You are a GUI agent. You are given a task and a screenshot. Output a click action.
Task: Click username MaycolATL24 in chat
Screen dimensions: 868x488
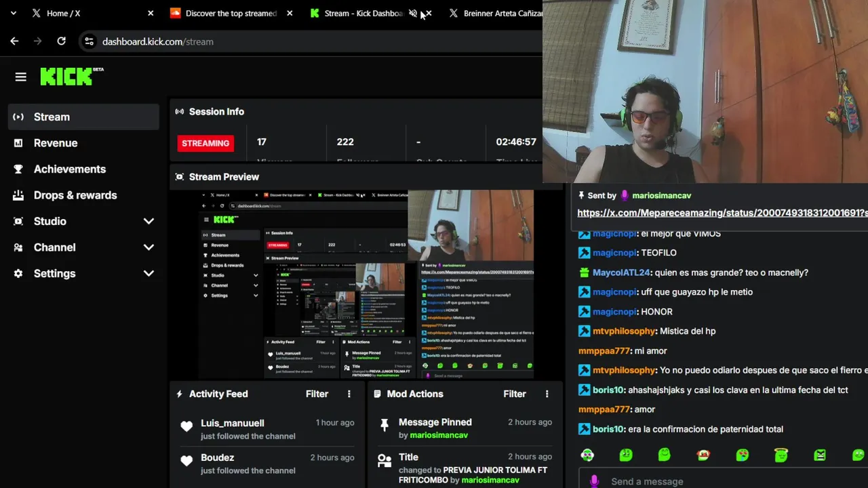coord(621,272)
